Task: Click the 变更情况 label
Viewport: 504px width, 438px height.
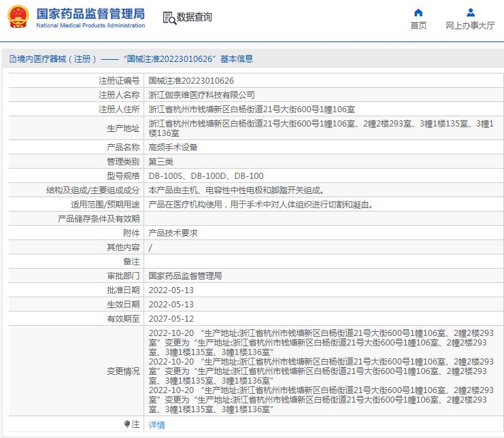Action: (x=123, y=371)
